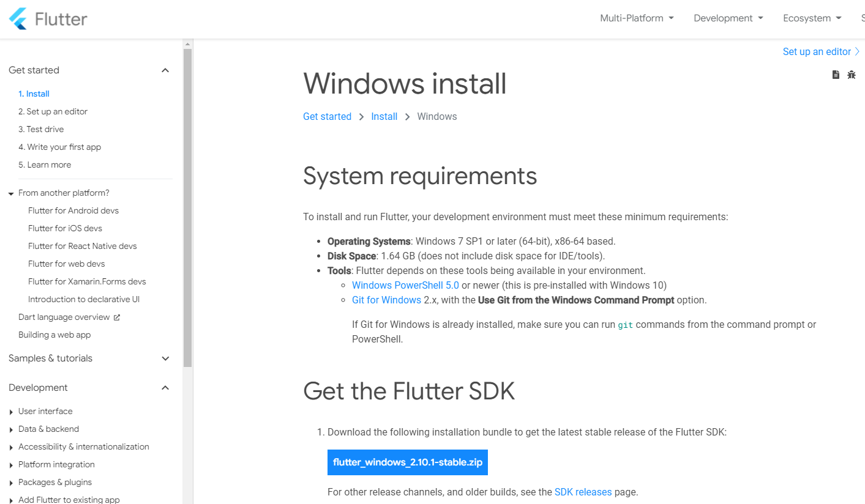The height and width of the screenshot is (504, 865).
Task: Go to 2. Set up an editor
Action: [x=53, y=111]
